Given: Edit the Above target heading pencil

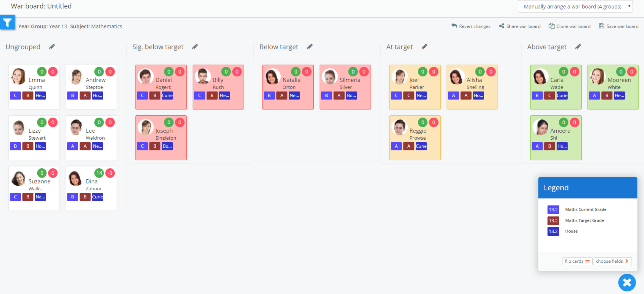Looking at the screenshot, I should [578, 47].
